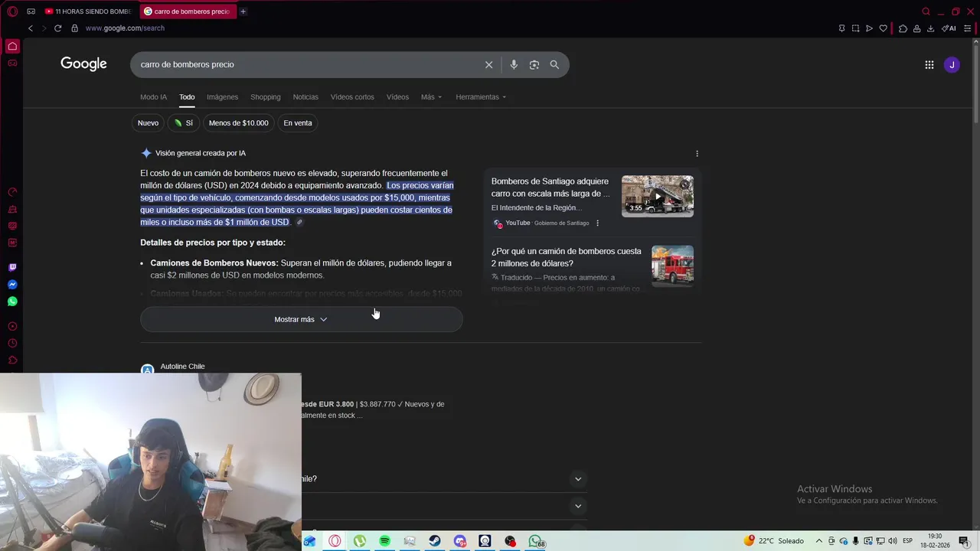Click the site security padlock icon

(74, 28)
